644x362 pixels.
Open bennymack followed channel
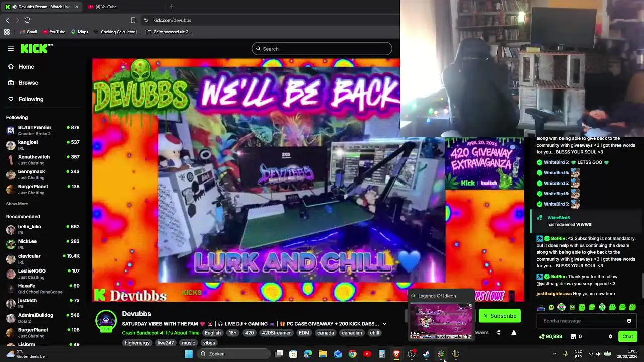point(43,174)
